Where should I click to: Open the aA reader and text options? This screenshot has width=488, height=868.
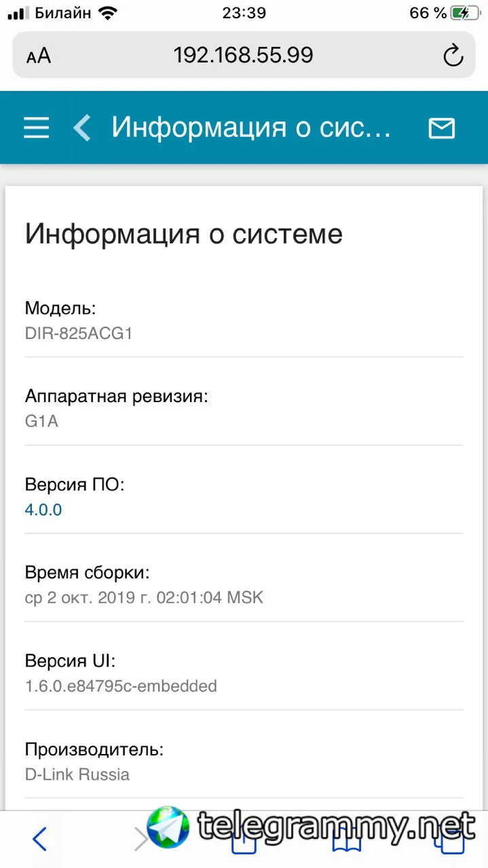[39, 56]
